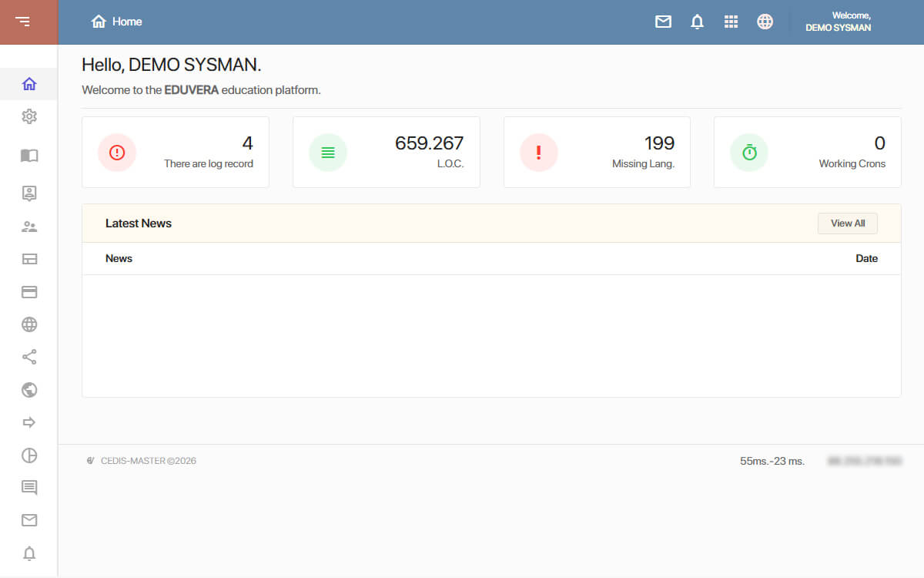924x578 pixels.
Task: Open the log record card showing 4
Action: click(x=176, y=153)
